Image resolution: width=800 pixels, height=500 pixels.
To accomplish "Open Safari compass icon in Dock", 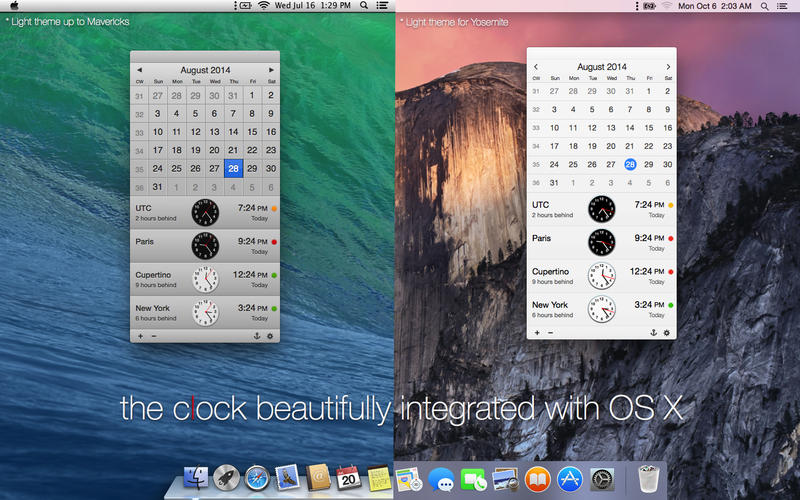I will click(257, 478).
